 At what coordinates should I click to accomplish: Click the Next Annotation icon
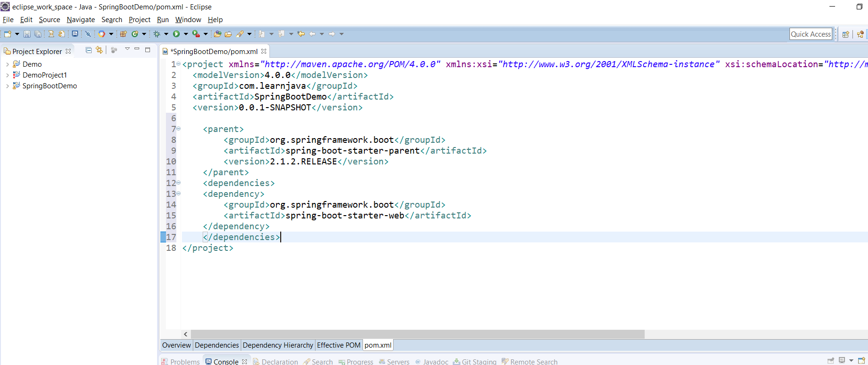pyautogui.click(x=262, y=34)
